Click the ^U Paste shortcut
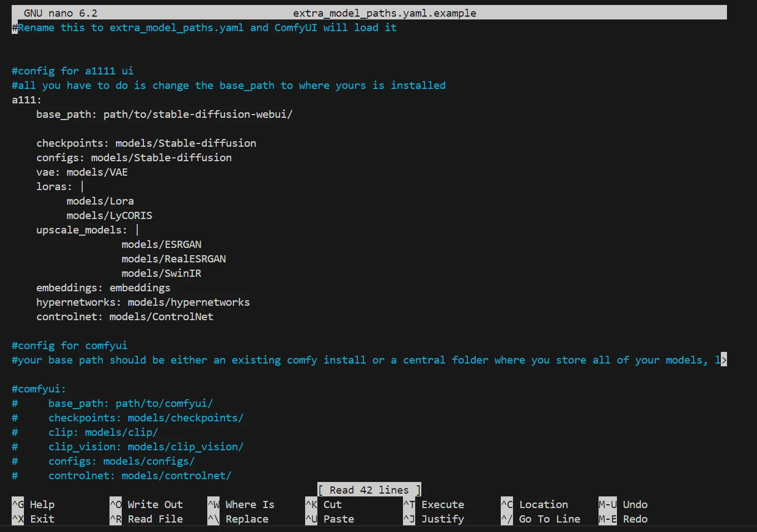This screenshot has height=532, width=757. (x=330, y=519)
